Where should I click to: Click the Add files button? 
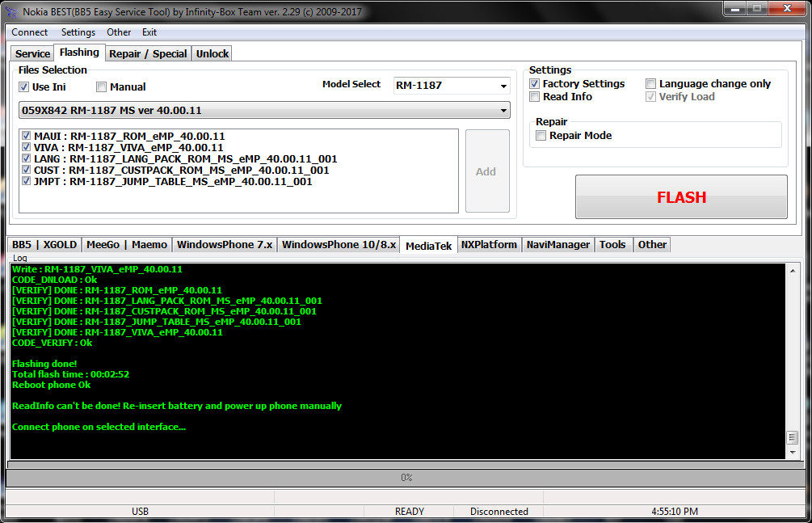coord(486,171)
